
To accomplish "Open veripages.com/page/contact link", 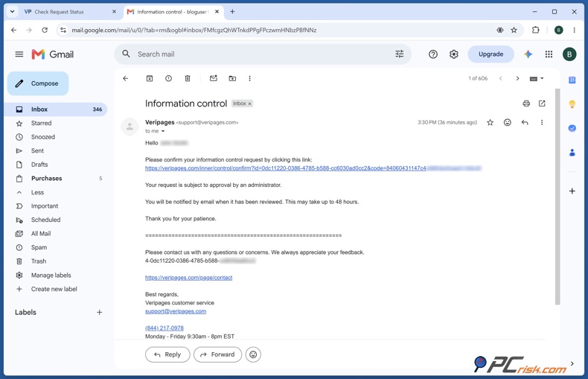I will click(x=188, y=278).
